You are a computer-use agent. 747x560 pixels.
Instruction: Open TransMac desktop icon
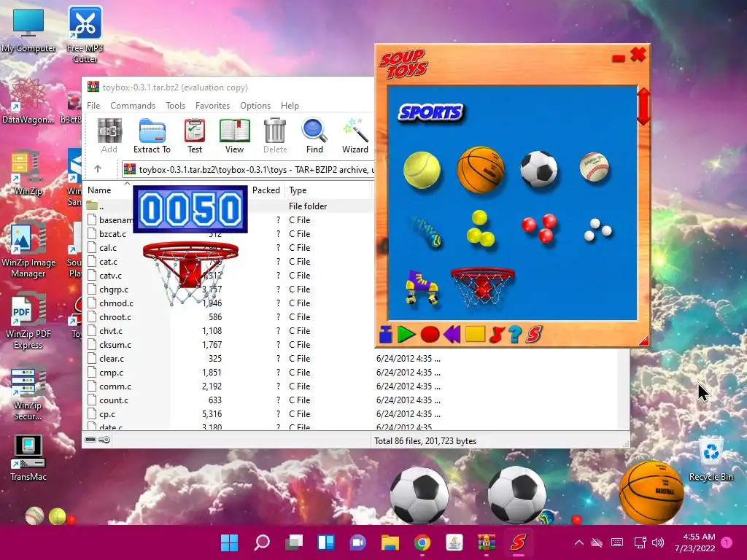pyautogui.click(x=28, y=457)
